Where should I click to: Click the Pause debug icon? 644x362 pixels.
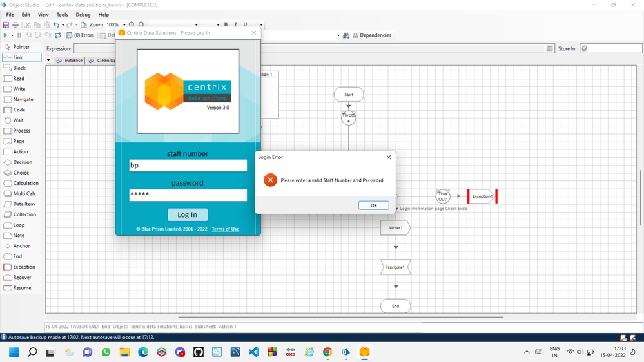pos(19,35)
